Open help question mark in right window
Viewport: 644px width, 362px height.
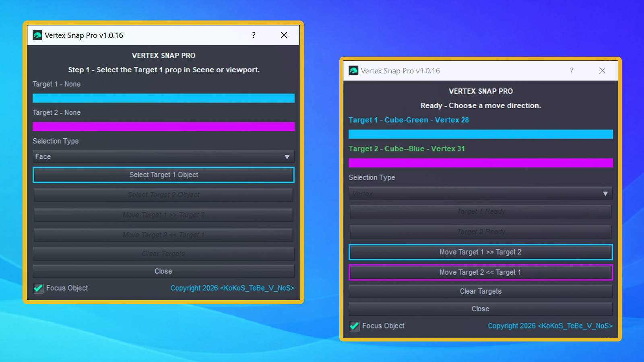(572, 71)
